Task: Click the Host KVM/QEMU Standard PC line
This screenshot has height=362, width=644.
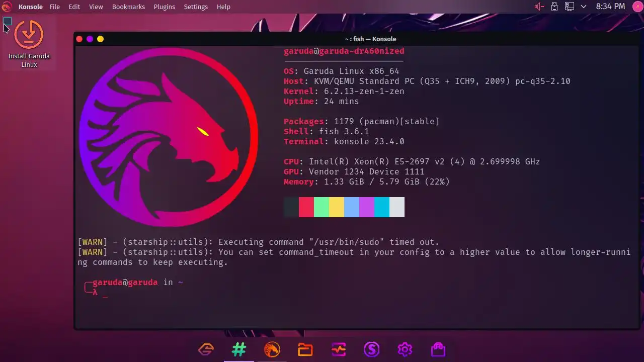Action: 427,81
